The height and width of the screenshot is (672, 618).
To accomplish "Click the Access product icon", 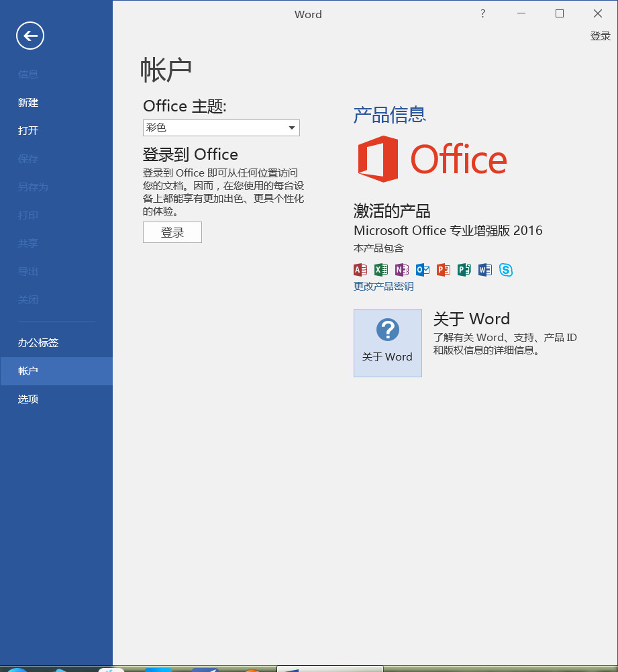I will tap(360, 270).
